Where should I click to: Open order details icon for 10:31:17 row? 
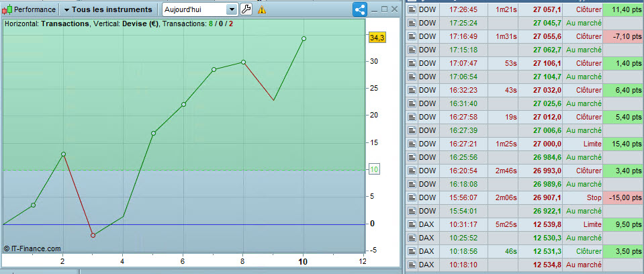pos(412,224)
